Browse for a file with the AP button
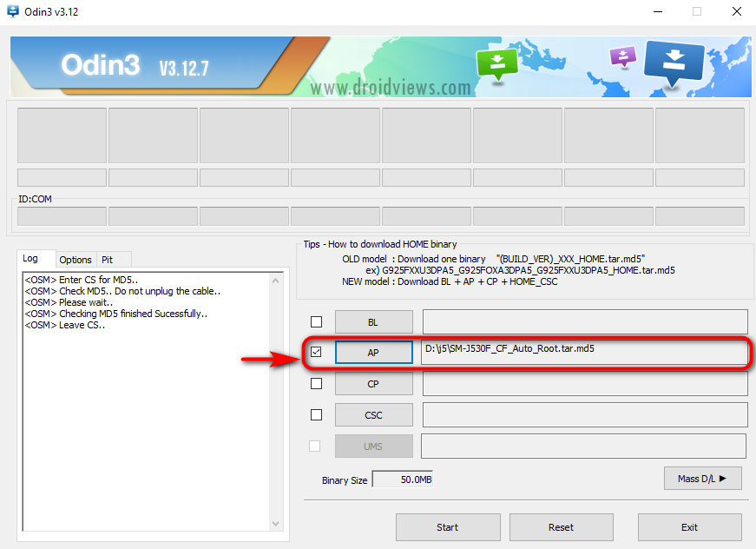Image resolution: width=756 pixels, height=549 pixels. [x=373, y=353]
